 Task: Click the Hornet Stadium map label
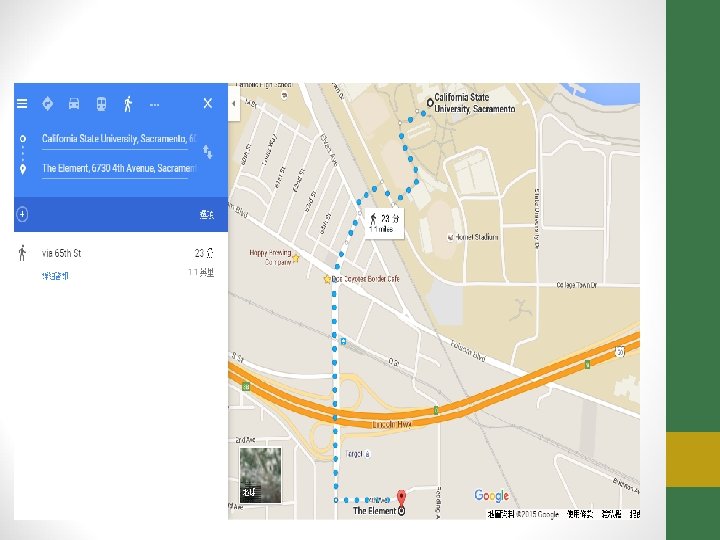472,237
